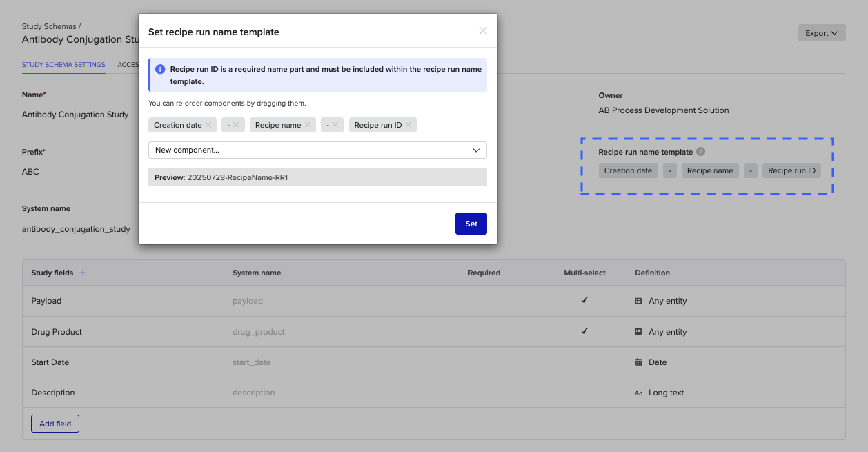Toggle the Multi-select checkmark for Drug Product
868x452 pixels.
584,331
